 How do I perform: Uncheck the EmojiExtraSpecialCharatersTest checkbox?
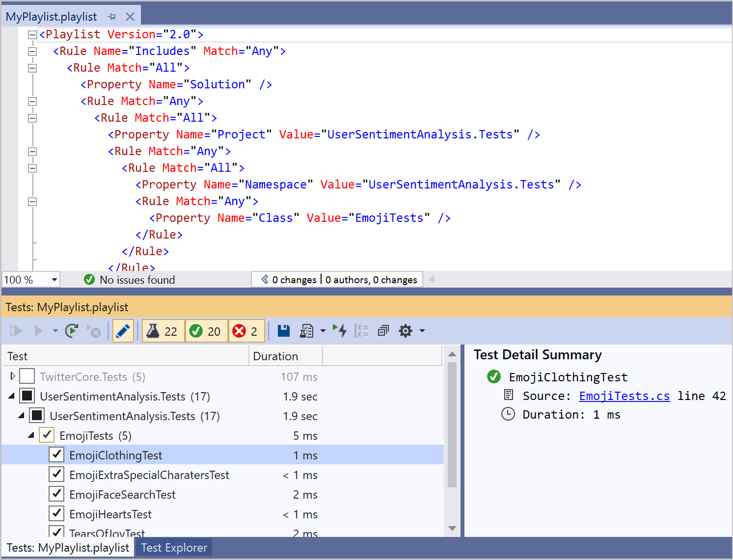click(56, 474)
